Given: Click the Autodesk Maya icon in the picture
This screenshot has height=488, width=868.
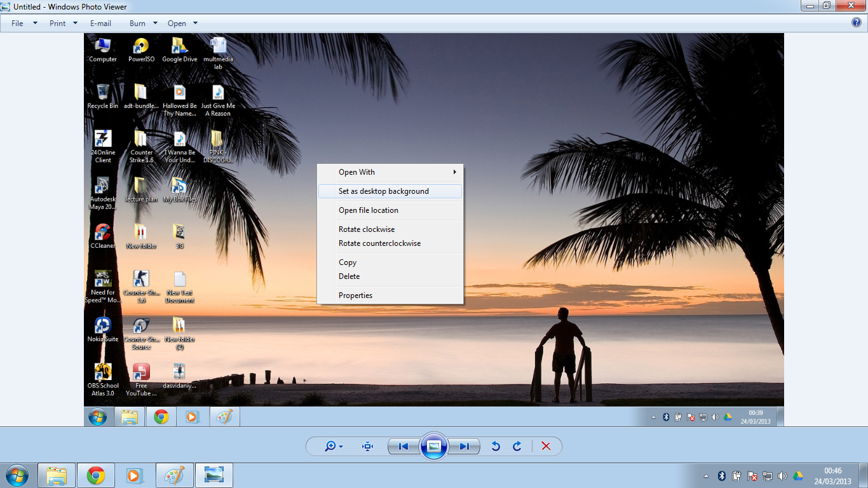Looking at the screenshot, I should tap(102, 194).
